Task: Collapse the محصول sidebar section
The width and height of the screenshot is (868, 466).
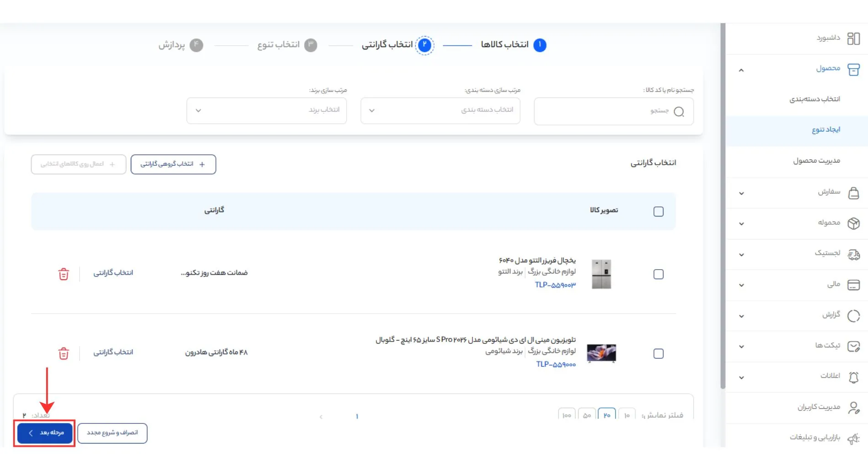Action: [x=741, y=70]
